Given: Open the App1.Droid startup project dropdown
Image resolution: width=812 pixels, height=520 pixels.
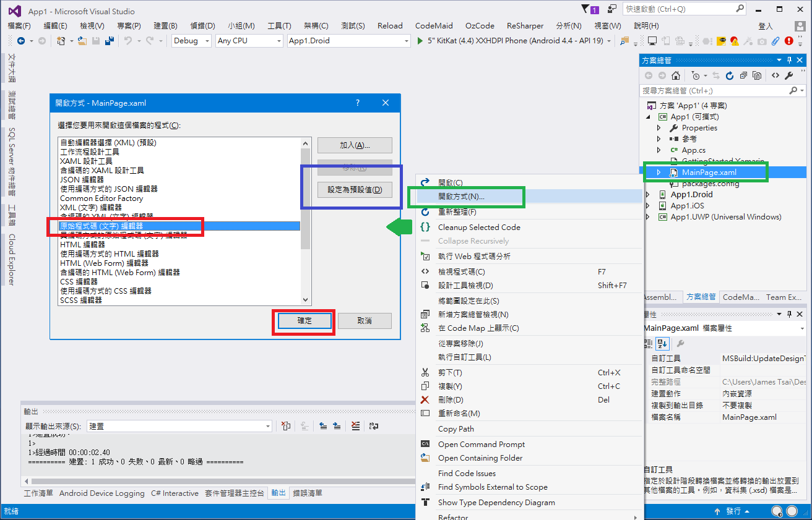Looking at the screenshot, I should pos(349,41).
